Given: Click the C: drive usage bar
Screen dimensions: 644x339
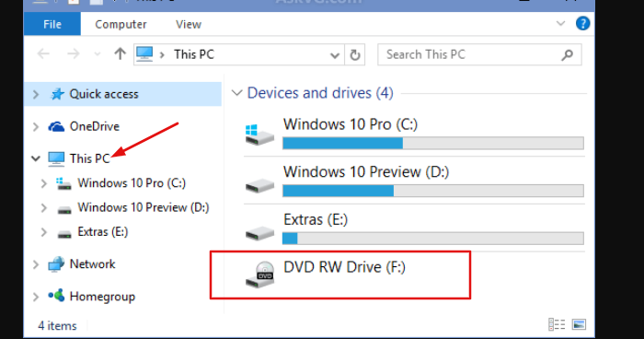Looking at the screenshot, I should 433,143.
